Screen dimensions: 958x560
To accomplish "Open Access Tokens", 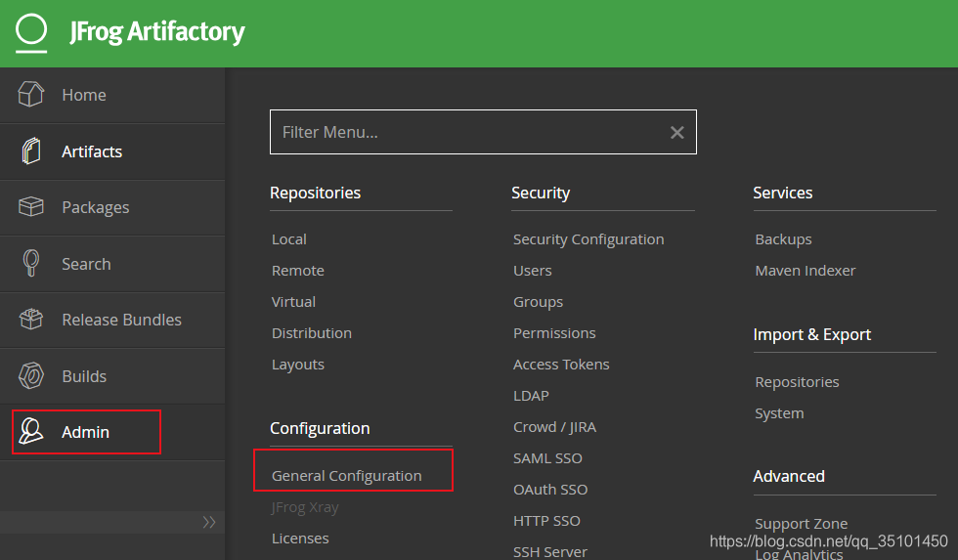I will pyautogui.click(x=561, y=365).
